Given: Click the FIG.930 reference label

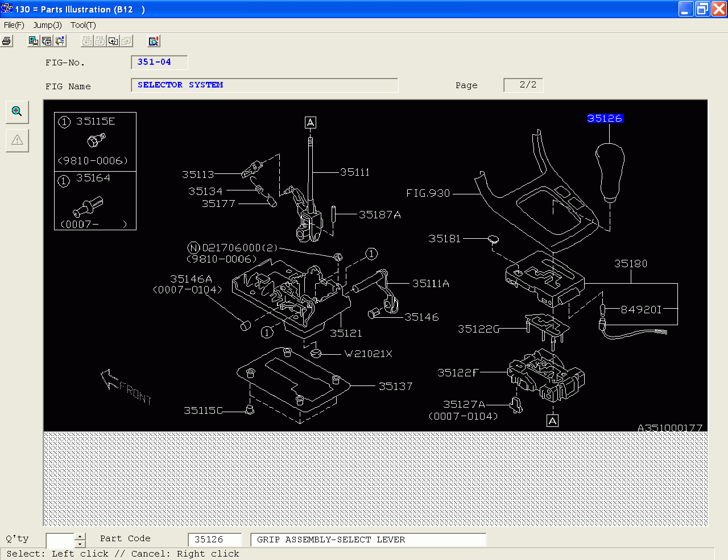Looking at the screenshot, I should 428,193.
